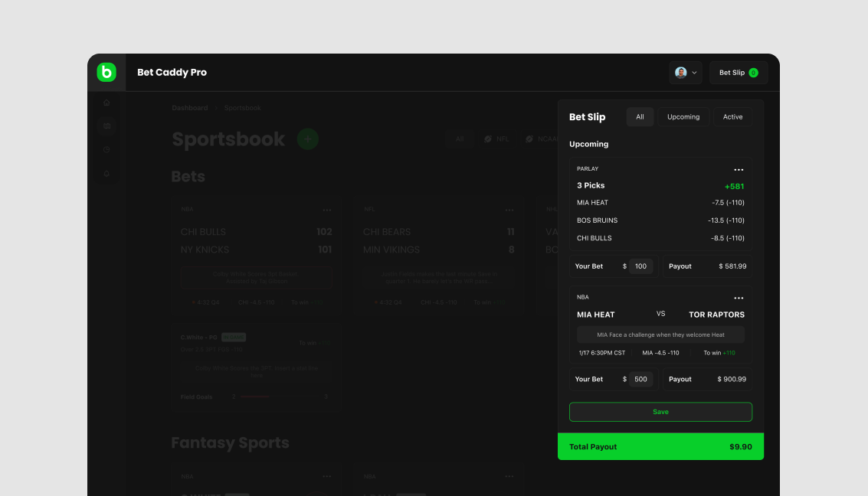Click the Sportsbook breadcrumb
The image size is (868, 496).
pyautogui.click(x=242, y=108)
